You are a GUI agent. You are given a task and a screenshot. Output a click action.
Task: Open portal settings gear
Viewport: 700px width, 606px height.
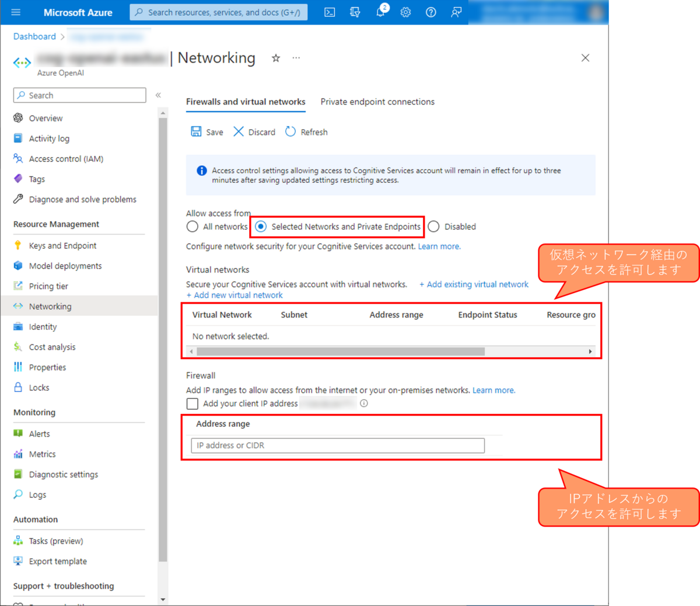pos(405,12)
